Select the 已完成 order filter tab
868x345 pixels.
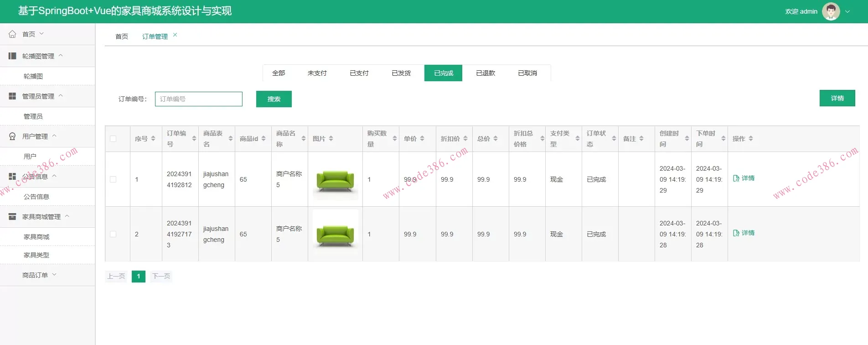point(443,73)
